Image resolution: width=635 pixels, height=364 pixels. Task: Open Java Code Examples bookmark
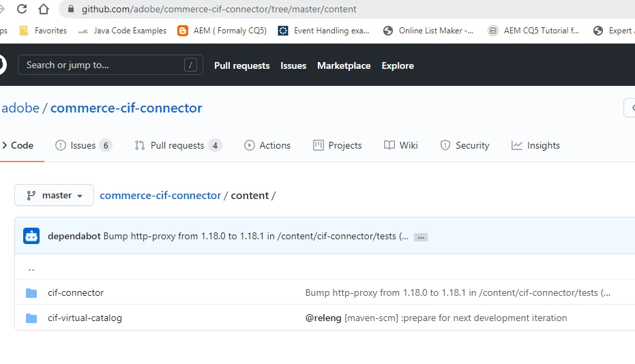coord(122,31)
